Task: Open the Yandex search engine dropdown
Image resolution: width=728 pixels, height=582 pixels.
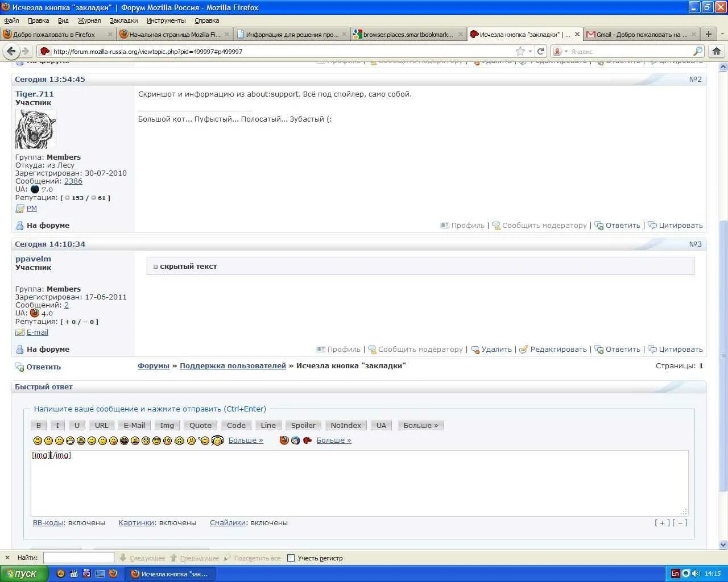Action: pos(565,51)
